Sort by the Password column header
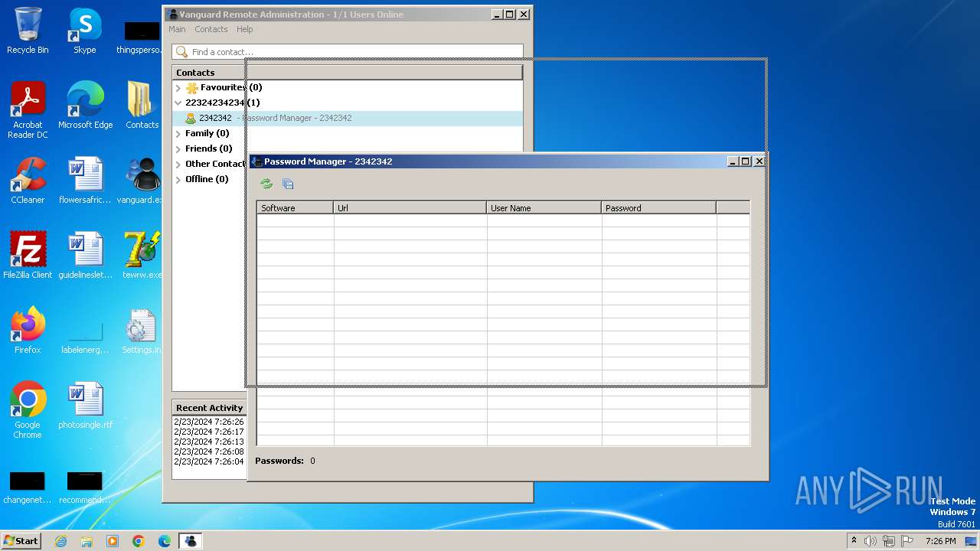The image size is (980, 551). [659, 208]
